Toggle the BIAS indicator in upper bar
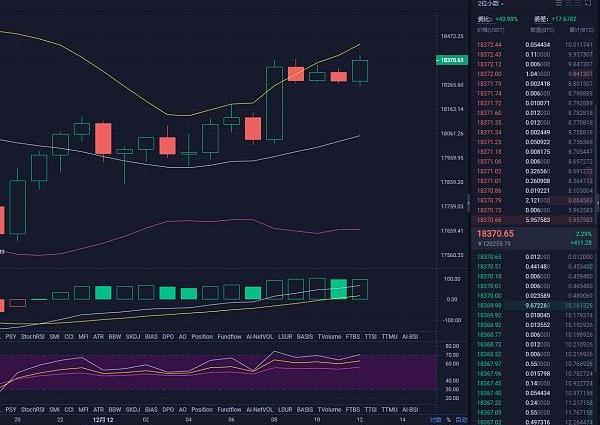Image resolution: width=600 pixels, height=425 pixels. [x=150, y=337]
